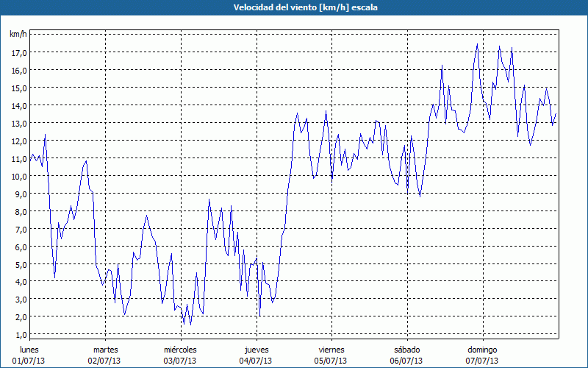Click the chart title "Velocidad del viento"

[x=294, y=7]
